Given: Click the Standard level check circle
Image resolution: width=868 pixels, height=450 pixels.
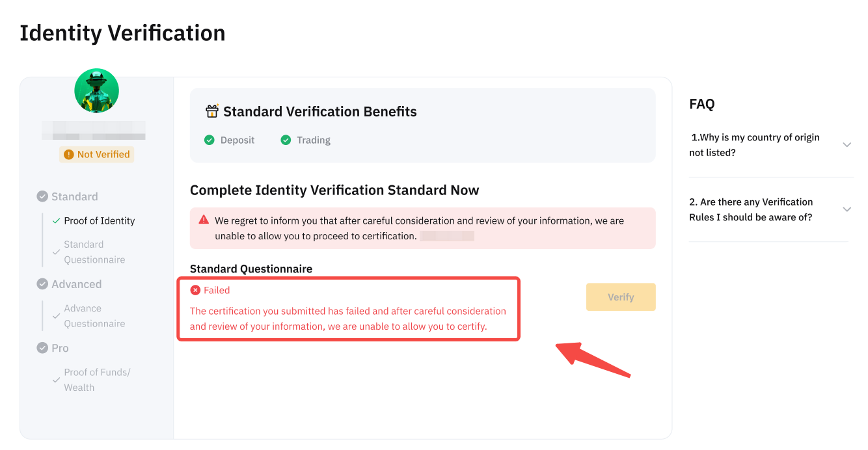Looking at the screenshot, I should pos(42,196).
